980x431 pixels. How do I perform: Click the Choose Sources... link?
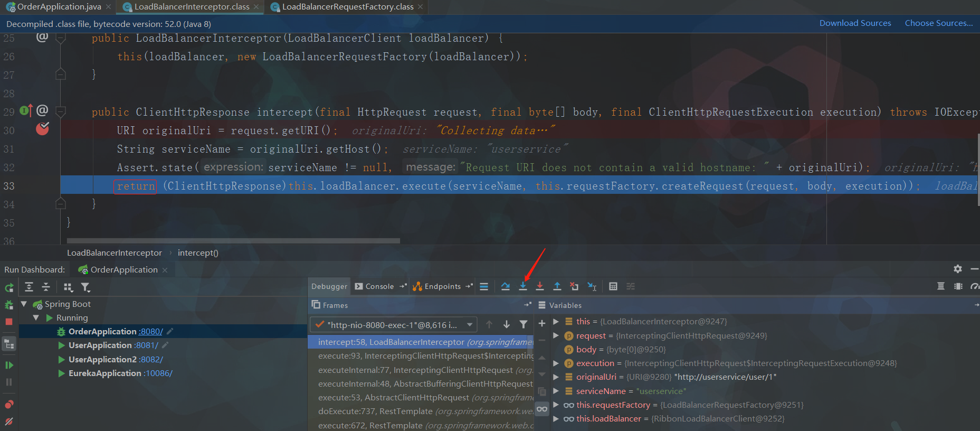click(x=939, y=23)
